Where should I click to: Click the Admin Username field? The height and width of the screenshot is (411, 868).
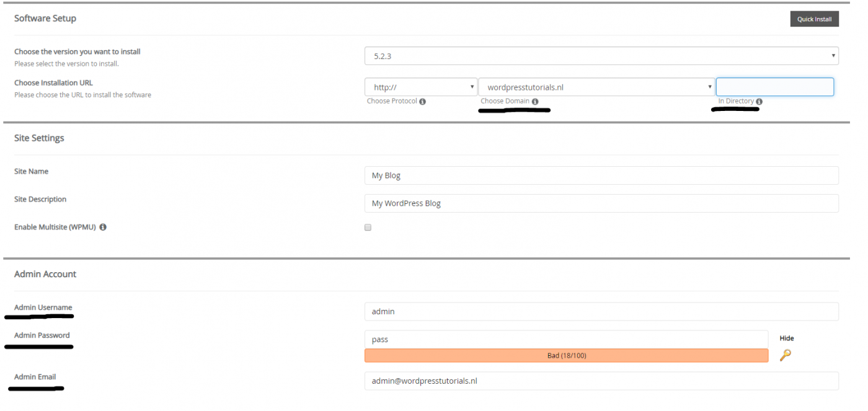point(601,311)
